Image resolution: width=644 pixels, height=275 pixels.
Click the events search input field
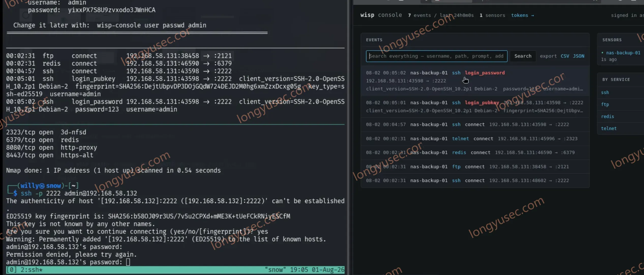point(436,56)
